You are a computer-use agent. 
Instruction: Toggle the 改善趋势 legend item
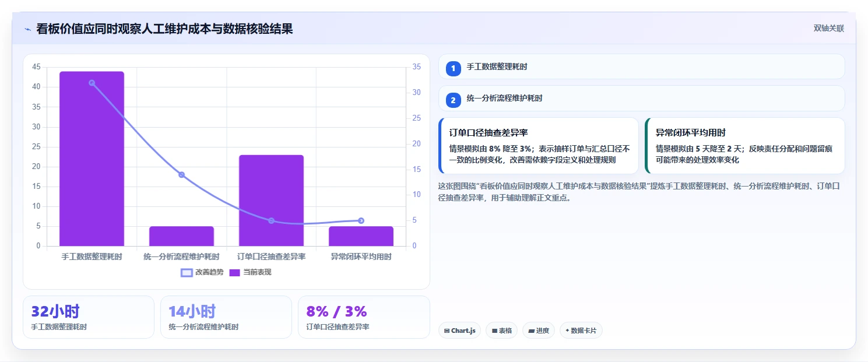pos(202,272)
